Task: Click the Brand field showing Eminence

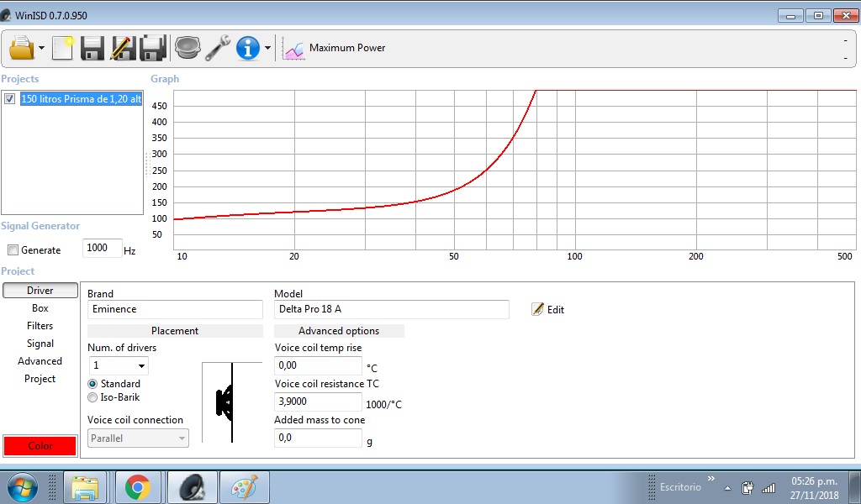Action: [175, 309]
